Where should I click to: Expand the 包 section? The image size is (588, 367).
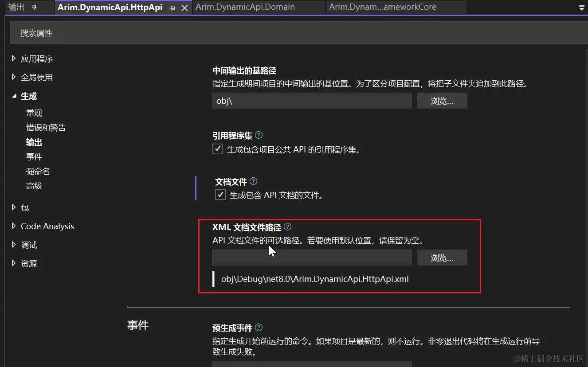click(14, 207)
